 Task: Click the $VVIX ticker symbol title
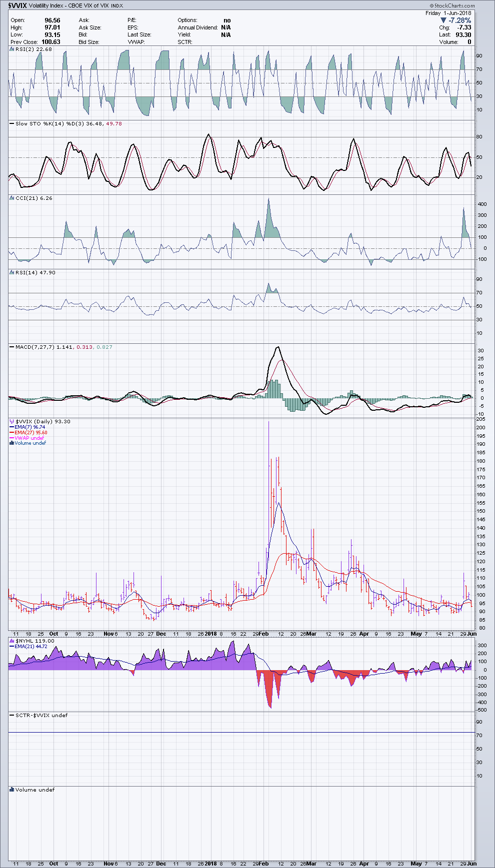click(x=17, y=6)
